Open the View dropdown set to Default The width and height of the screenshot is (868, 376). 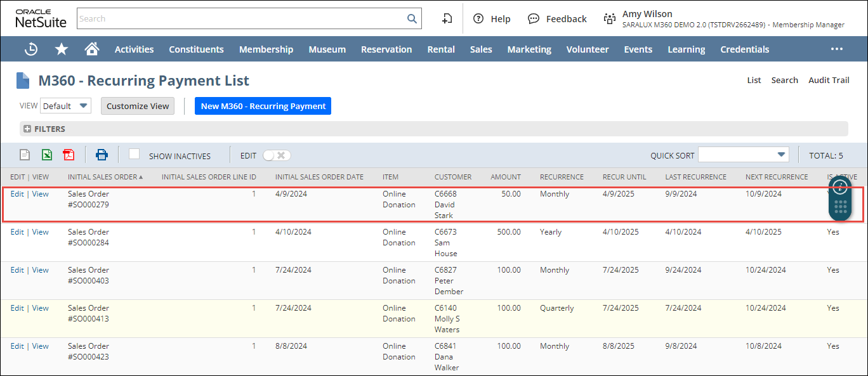point(65,106)
